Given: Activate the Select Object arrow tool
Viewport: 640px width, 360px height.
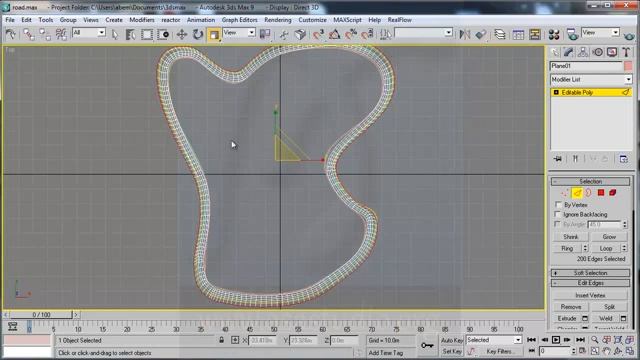Looking at the screenshot, I should point(115,34).
